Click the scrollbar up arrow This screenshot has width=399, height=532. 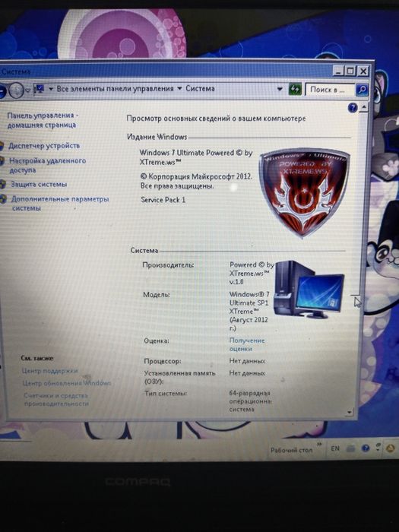(363, 108)
